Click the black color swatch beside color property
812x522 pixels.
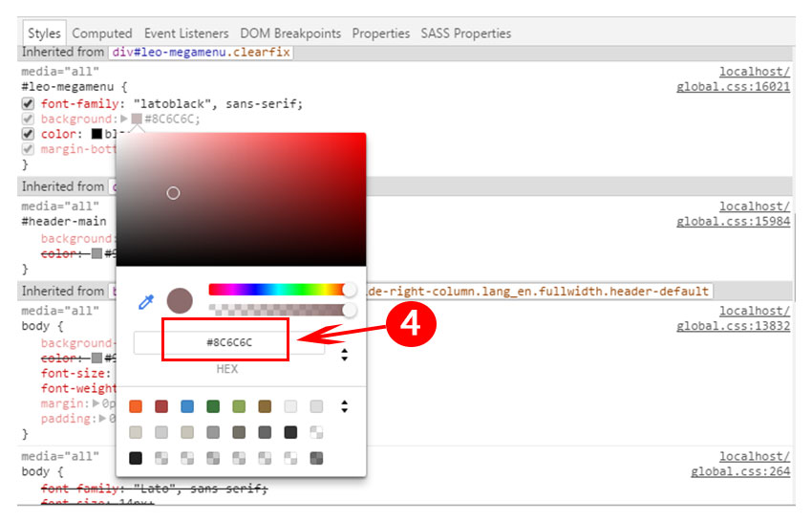point(96,135)
